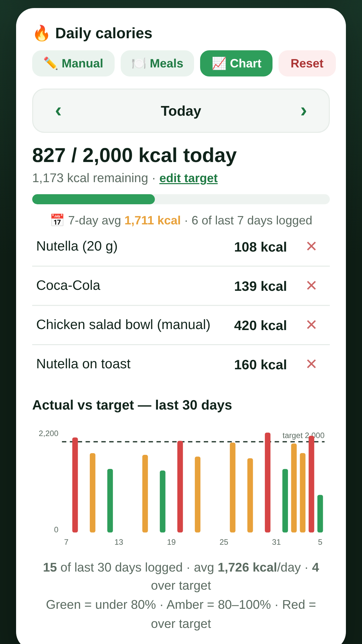
Task: Open the Meals tab
Action: click(157, 63)
